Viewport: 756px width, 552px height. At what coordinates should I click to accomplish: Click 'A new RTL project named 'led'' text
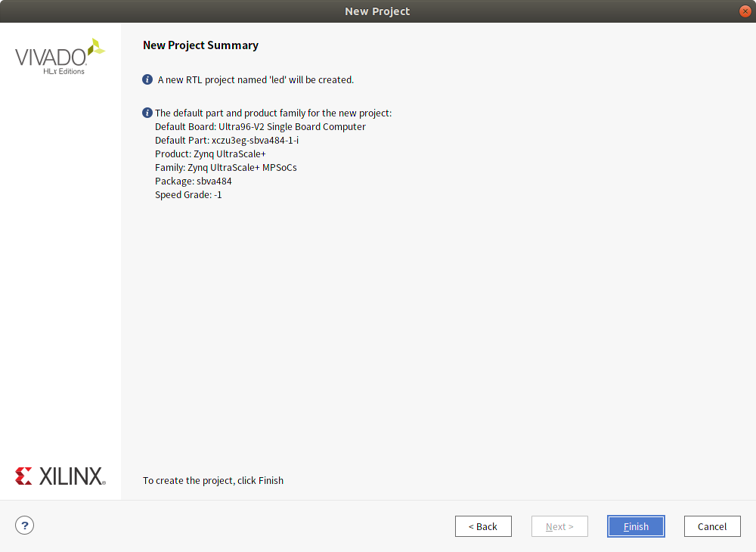tap(256, 80)
